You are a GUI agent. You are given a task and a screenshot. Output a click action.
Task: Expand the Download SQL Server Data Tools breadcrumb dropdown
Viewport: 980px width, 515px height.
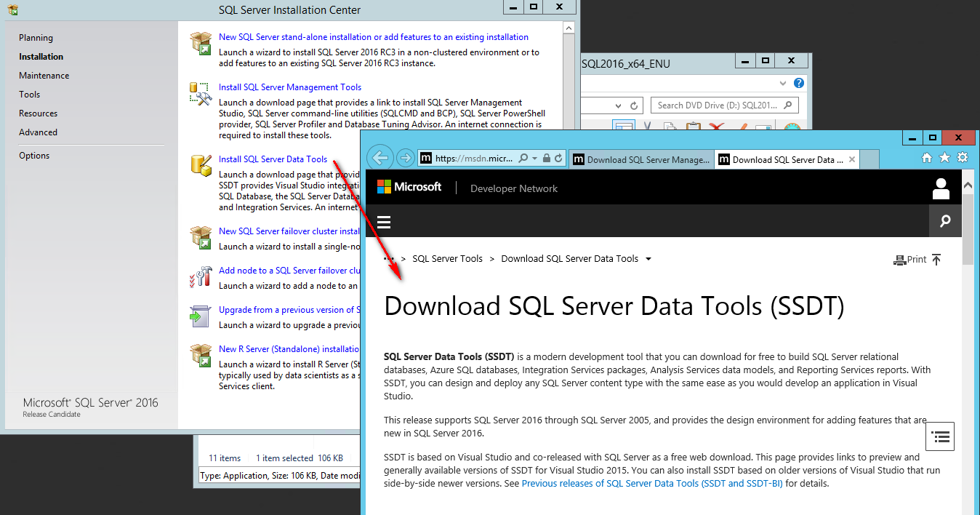point(648,259)
